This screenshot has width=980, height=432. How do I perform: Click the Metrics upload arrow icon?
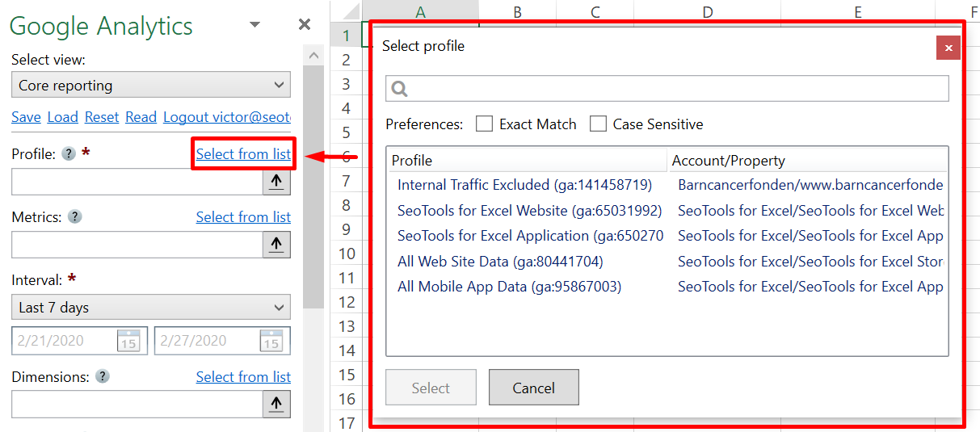[x=276, y=245]
